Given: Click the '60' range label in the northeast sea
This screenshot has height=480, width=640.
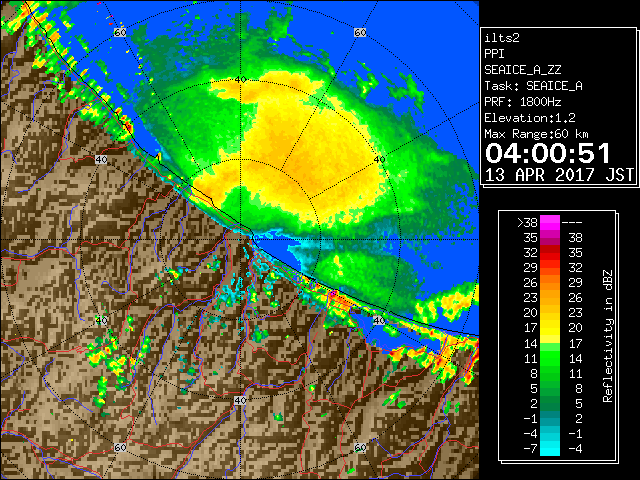Looking at the screenshot, I should pyautogui.click(x=360, y=32).
